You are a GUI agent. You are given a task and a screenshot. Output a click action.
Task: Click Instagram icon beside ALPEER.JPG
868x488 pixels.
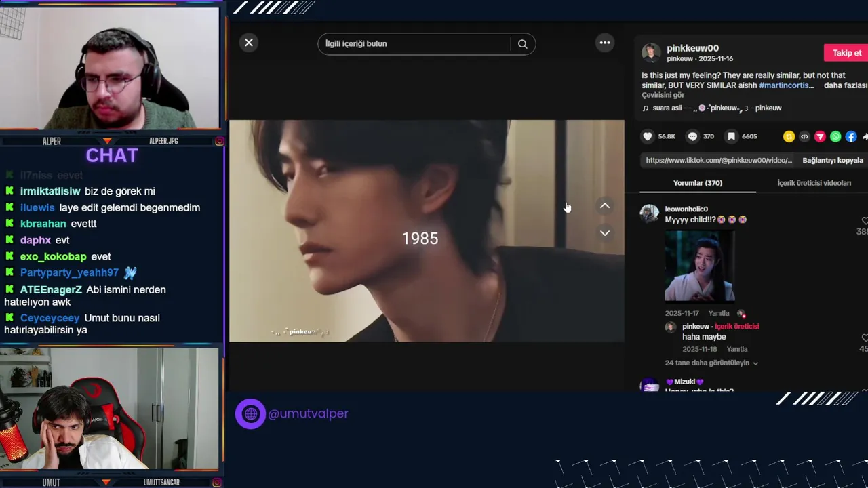pos(219,141)
